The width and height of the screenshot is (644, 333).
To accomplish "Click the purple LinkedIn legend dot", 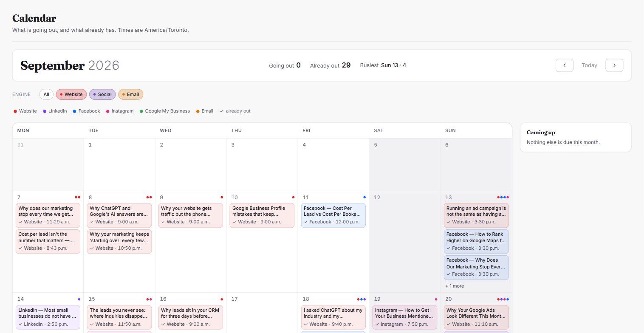I will click(45, 111).
